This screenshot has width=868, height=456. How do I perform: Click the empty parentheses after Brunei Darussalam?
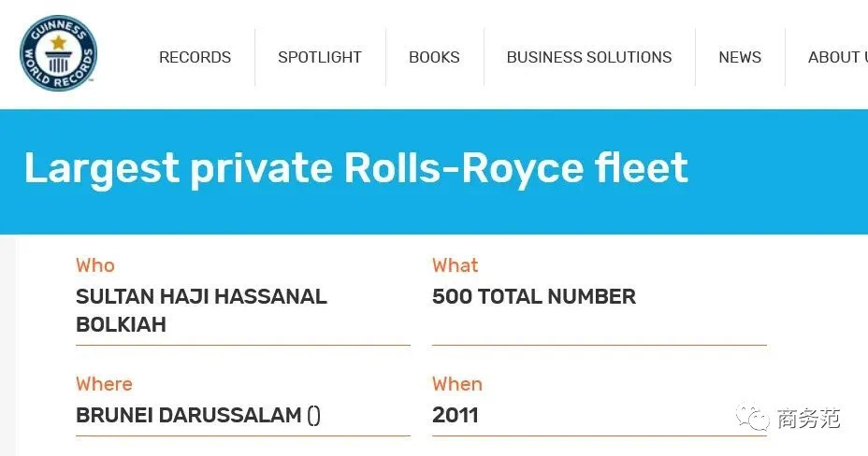click(313, 415)
